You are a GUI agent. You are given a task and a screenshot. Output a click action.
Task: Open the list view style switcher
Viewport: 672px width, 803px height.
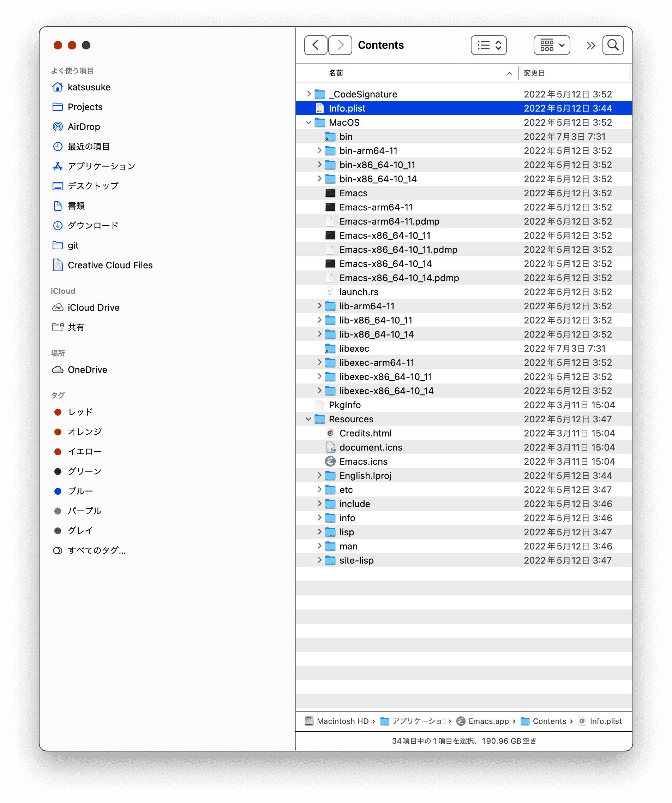[x=488, y=45]
